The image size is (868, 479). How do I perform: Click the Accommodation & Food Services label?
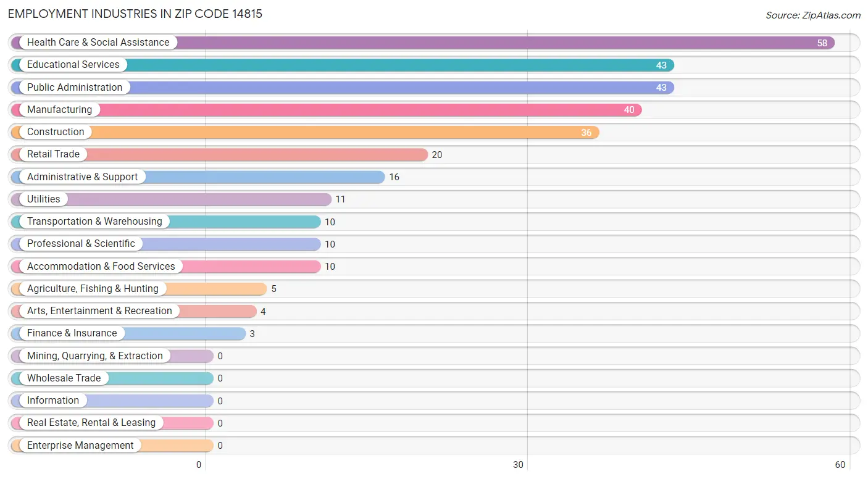click(x=101, y=267)
